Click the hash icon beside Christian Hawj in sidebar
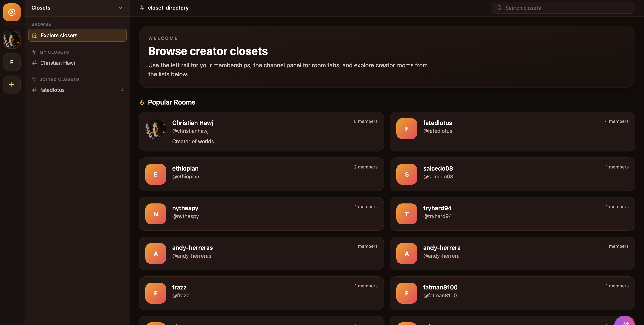This screenshot has width=644, height=325. point(34,63)
